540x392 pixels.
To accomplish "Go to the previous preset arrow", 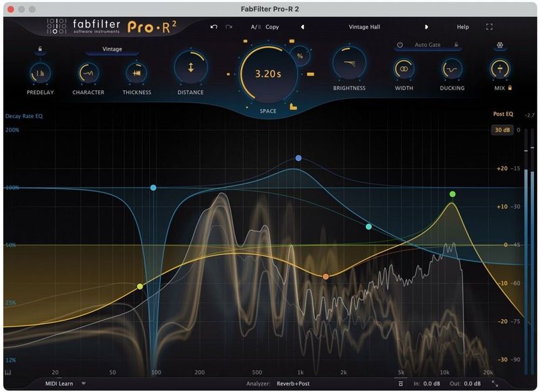I will [x=302, y=27].
